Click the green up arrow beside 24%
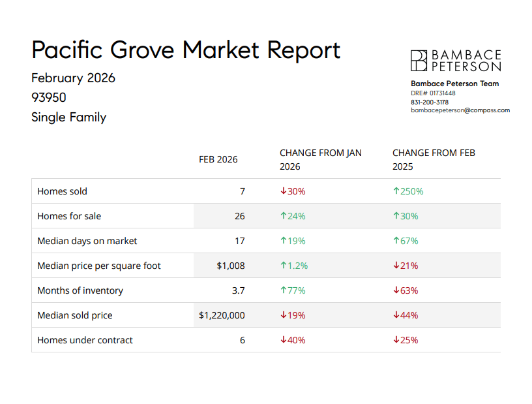Screen dimensions: 532x404 pyautogui.click(x=283, y=216)
